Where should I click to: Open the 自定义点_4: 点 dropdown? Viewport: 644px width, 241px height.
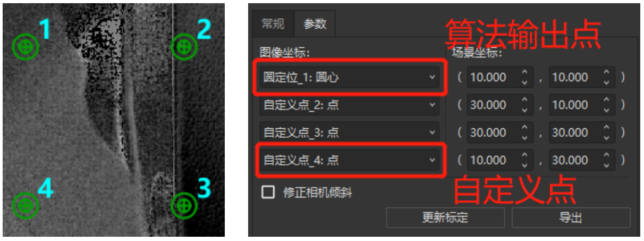(x=349, y=160)
